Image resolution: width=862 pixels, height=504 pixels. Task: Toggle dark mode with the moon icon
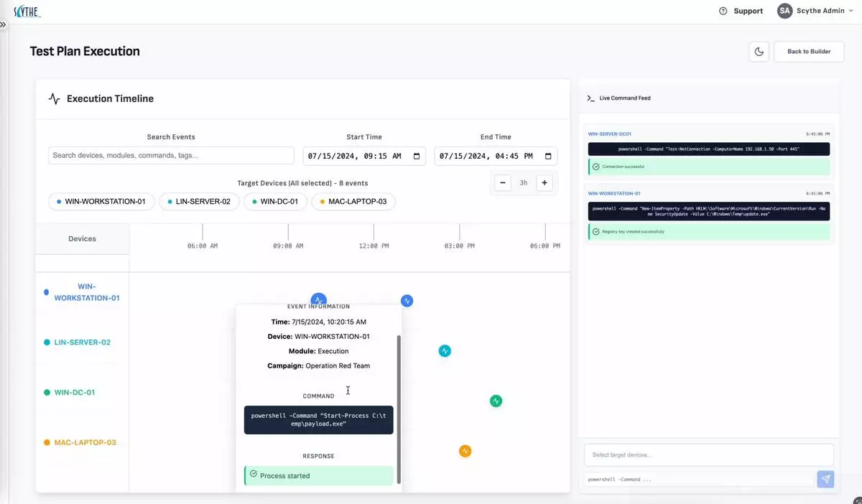click(x=759, y=52)
